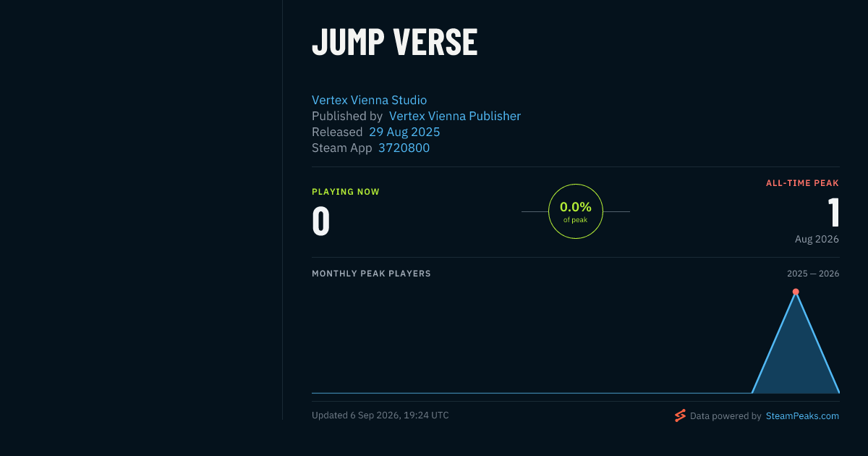Click the Monthly Peak Players heading
This screenshot has width=868, height=456.
(x=371, y=274)
